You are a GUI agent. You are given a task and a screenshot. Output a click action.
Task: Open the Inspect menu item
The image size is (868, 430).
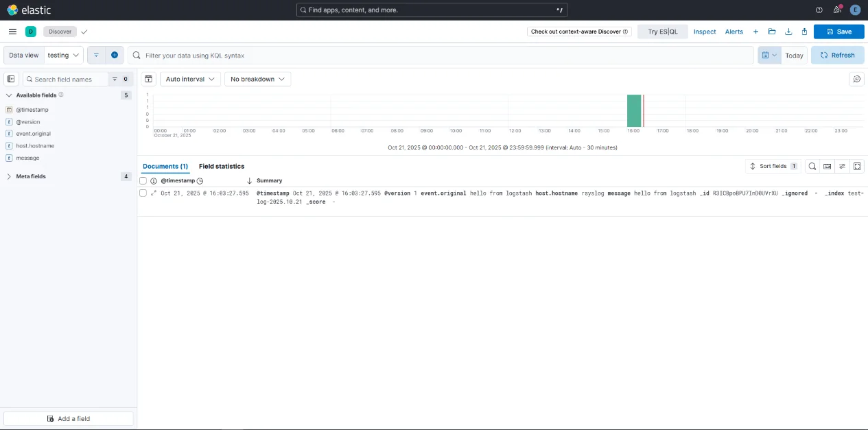pos(705,32)
